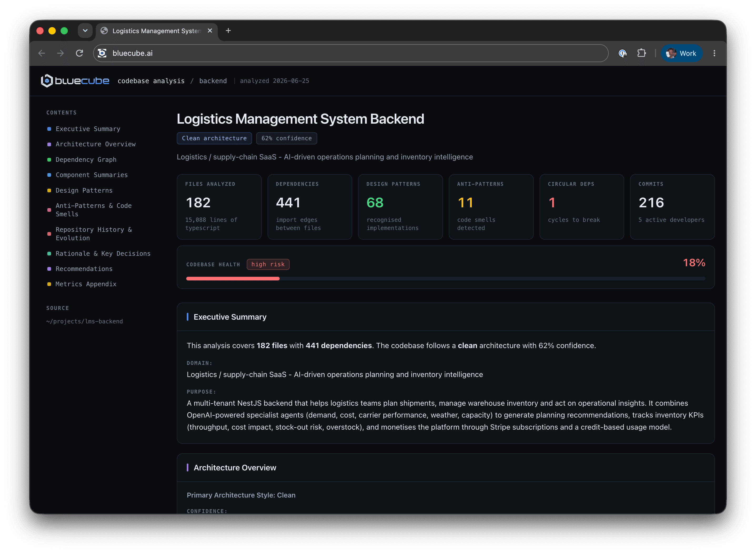The image size is (756, 553).
Task: Open the Chrome three-dot menu
Action: click(x=714, y=53)
